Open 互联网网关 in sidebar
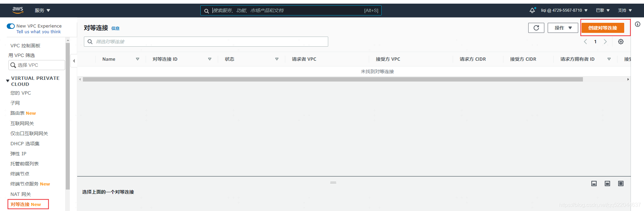This screenshot has height=211, width=644. (22, 123)
